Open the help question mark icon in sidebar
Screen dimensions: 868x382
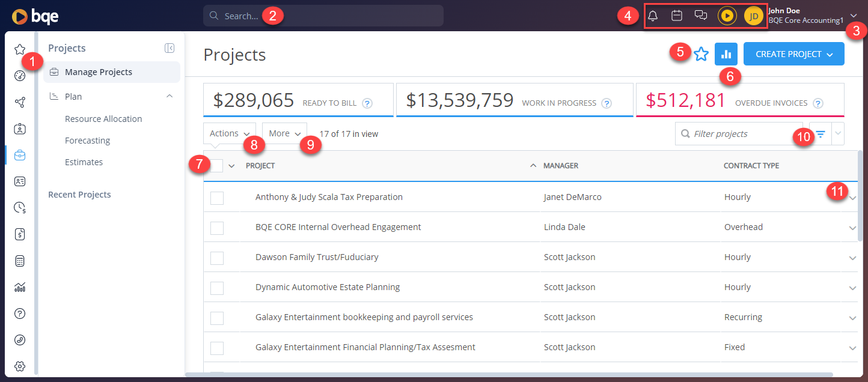[20, 314]
